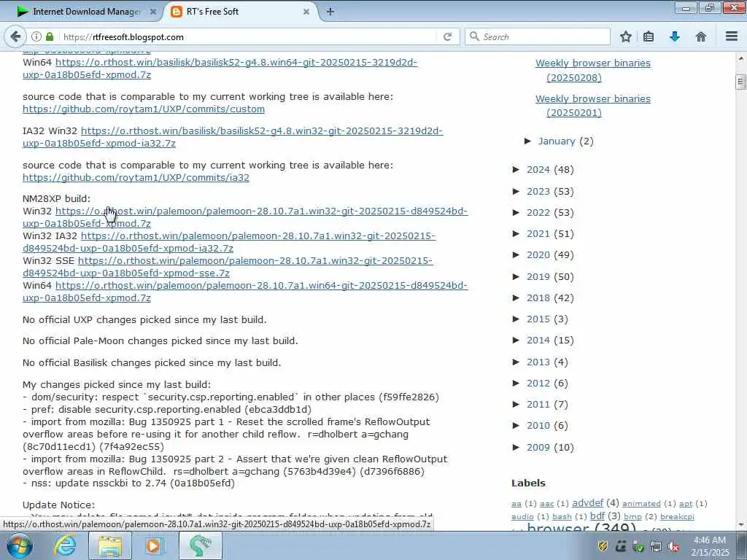Open the audio label link

[x=522, y=517]
